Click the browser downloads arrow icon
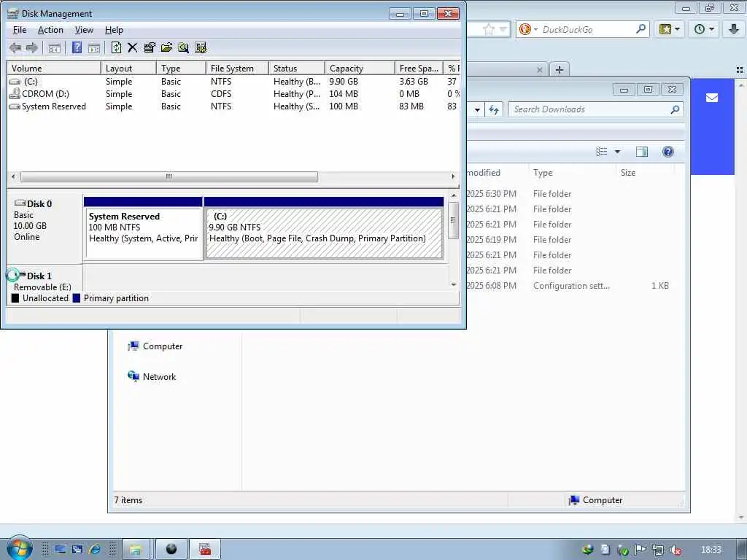747x560 pixels. [734, 29]
